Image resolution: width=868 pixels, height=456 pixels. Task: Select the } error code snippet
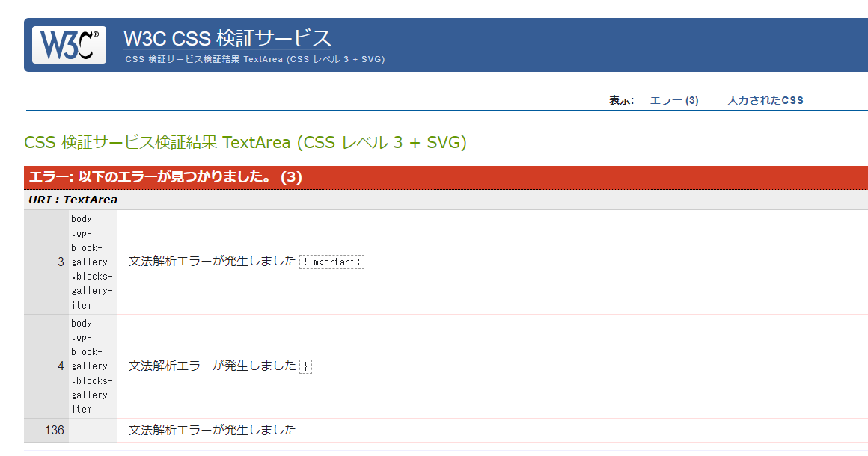point(305,366)
